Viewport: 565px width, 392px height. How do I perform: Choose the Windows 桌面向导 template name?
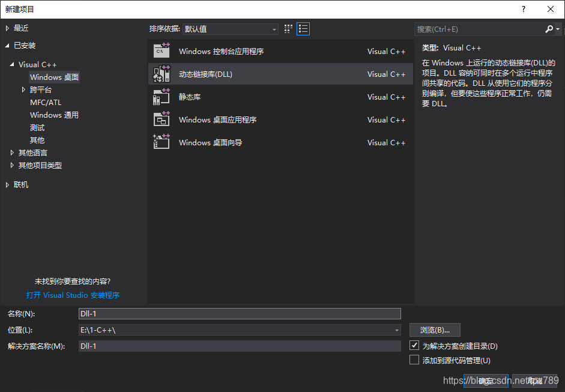pos(210,143)
